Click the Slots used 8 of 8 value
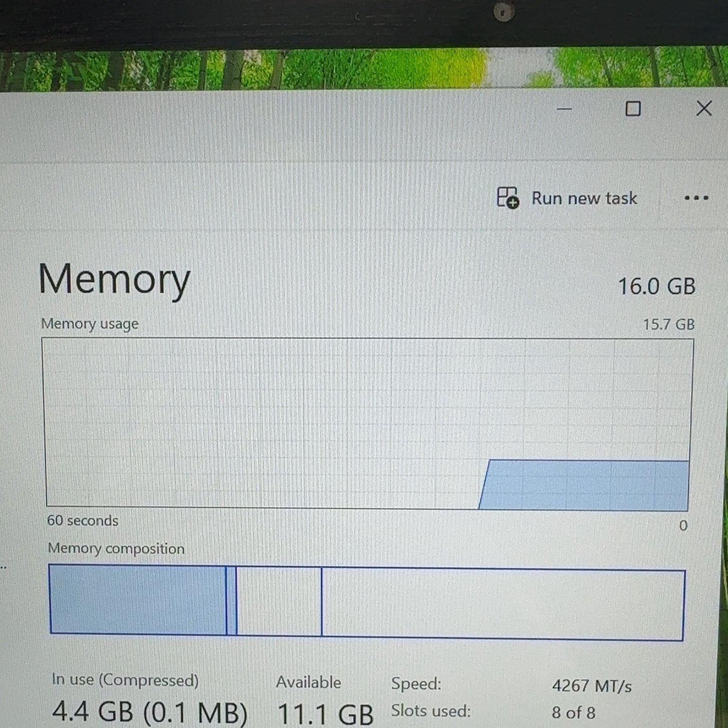This screenshot has height=728, width=728. coord(573,712)
